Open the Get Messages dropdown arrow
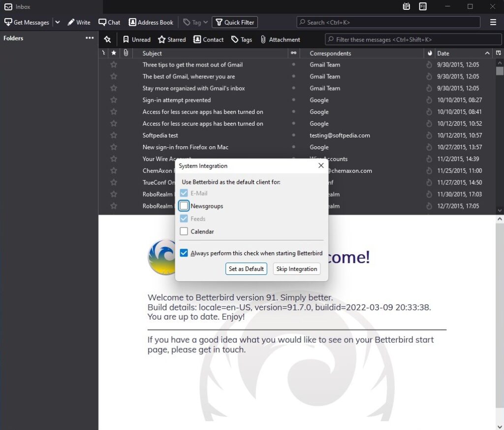Screen dimensions: 504x430 pos(58,22)
